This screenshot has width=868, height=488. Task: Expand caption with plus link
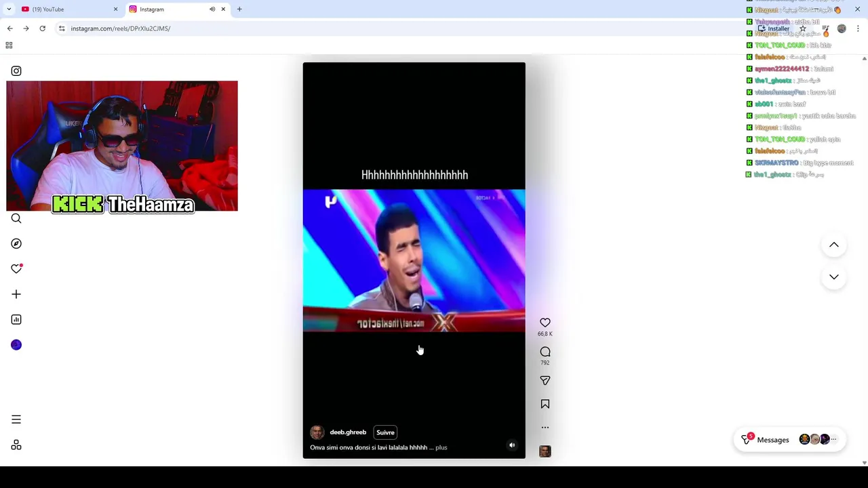[441, 447]
